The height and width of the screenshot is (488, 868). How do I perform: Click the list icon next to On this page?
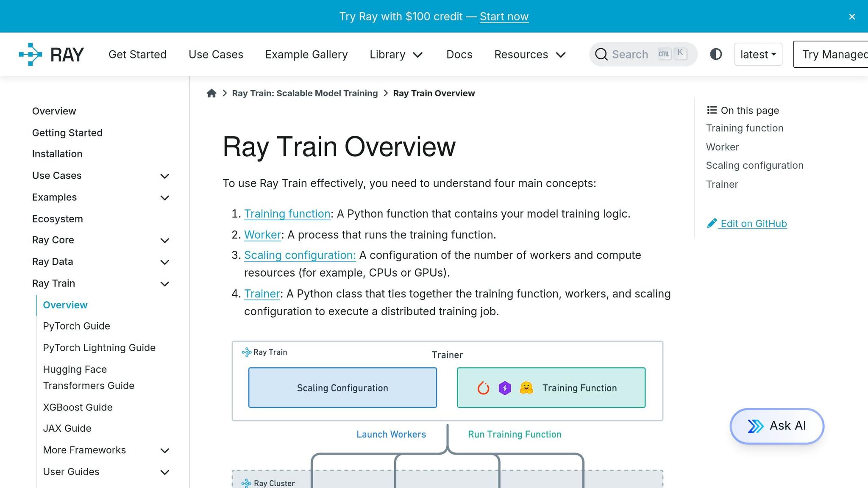click(712, 110)
